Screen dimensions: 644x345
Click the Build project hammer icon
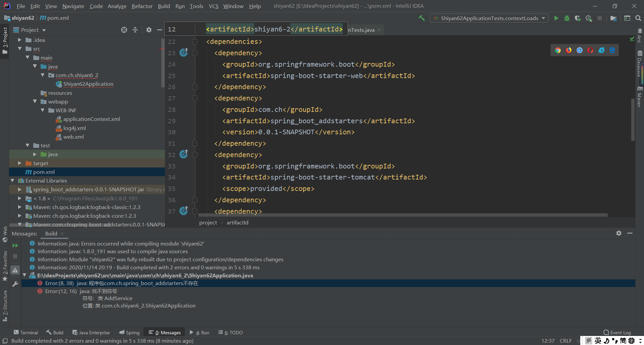tap(422, 18)
